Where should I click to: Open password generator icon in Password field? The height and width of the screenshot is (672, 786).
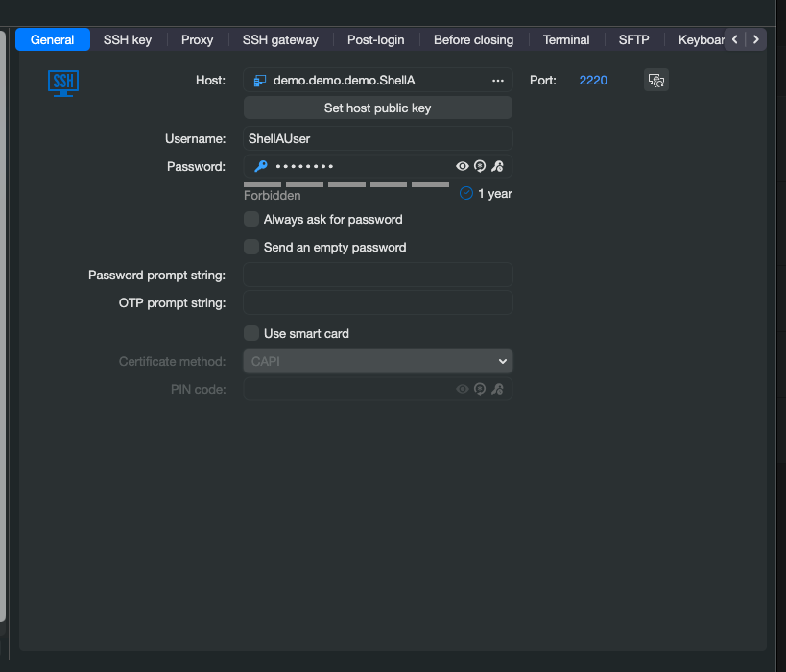[480, 166]
